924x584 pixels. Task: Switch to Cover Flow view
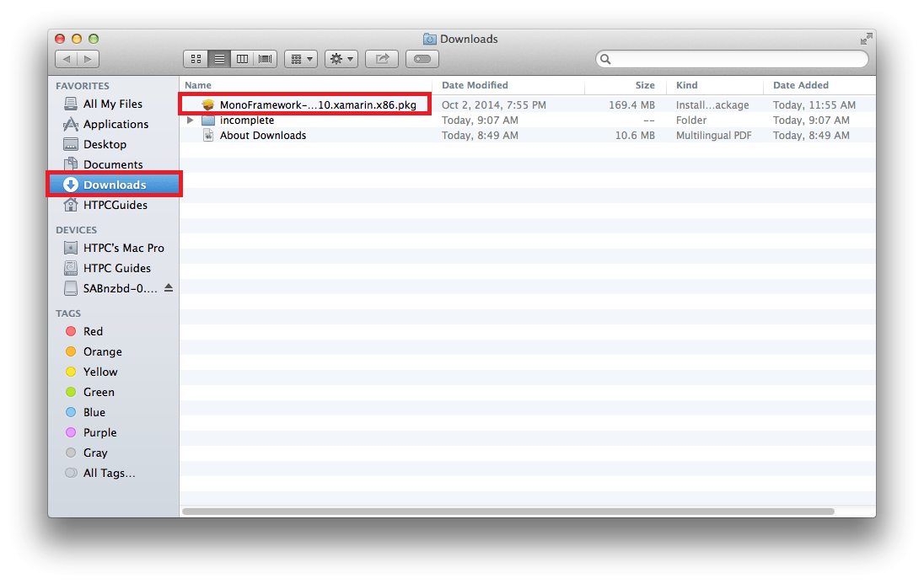tap(266, 59)
